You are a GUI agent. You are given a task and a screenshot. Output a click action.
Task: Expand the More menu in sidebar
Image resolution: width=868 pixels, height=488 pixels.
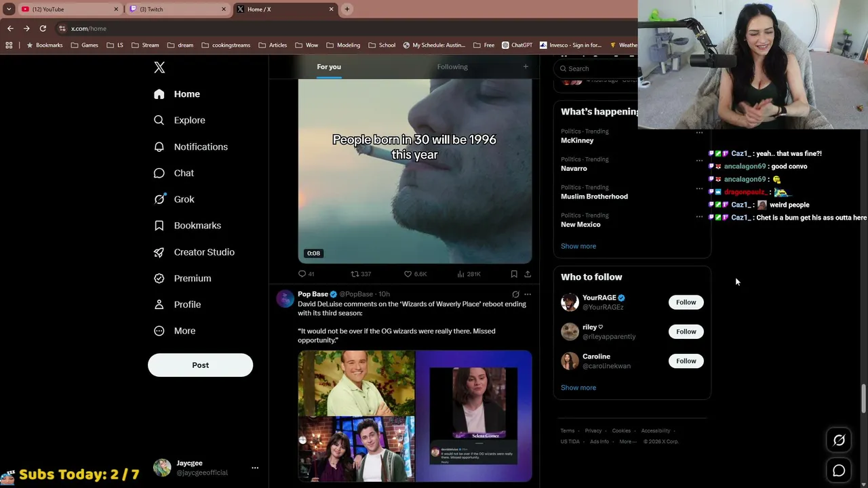coord(175,331)
